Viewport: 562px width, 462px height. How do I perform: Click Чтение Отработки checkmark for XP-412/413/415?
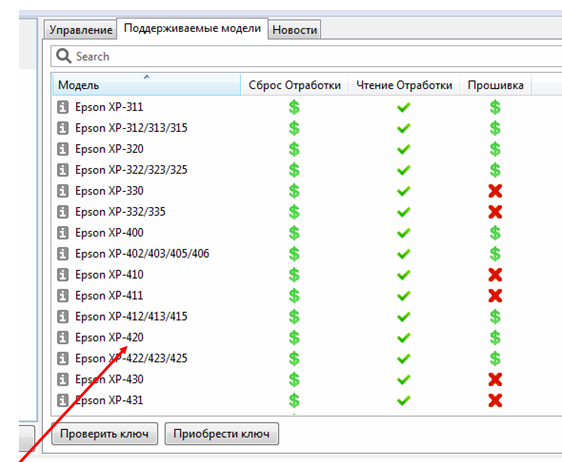(404, 316)
